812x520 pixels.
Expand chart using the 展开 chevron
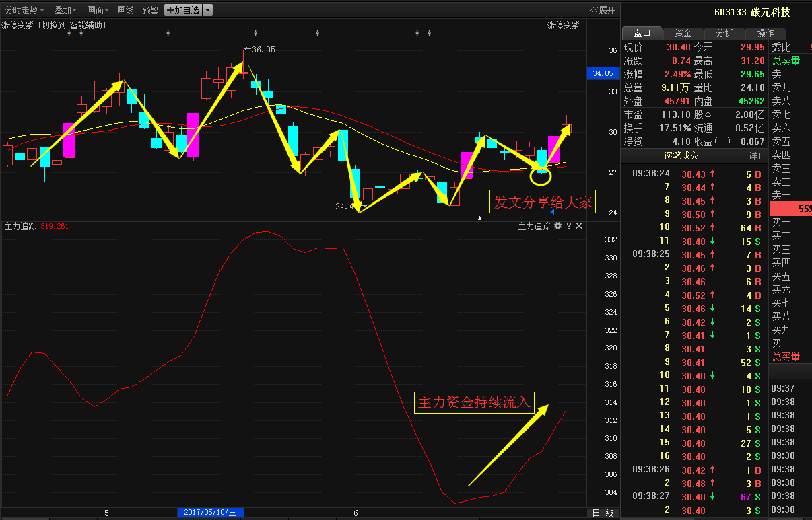pyautogui.click(x=602, y=10)
